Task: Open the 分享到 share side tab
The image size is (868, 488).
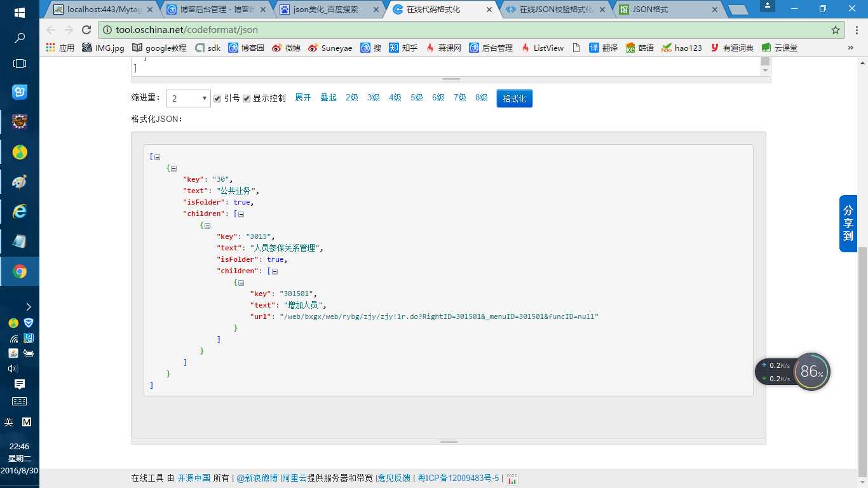Action: [x=848, y=224]
